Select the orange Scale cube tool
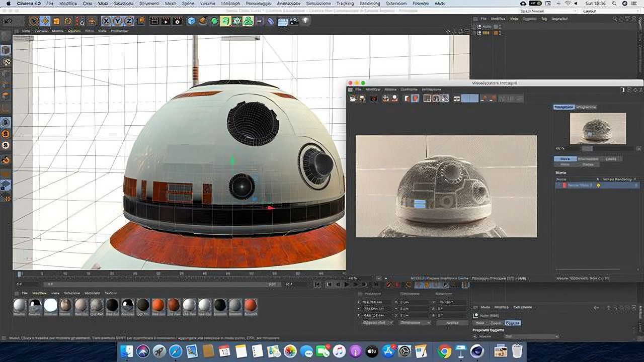This screenshot has height=362, width=644. click(x=56, y=21)
